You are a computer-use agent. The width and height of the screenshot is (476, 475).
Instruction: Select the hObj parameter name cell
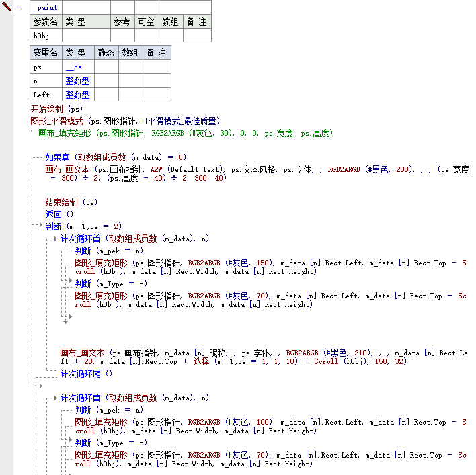[x=46, y=36]
